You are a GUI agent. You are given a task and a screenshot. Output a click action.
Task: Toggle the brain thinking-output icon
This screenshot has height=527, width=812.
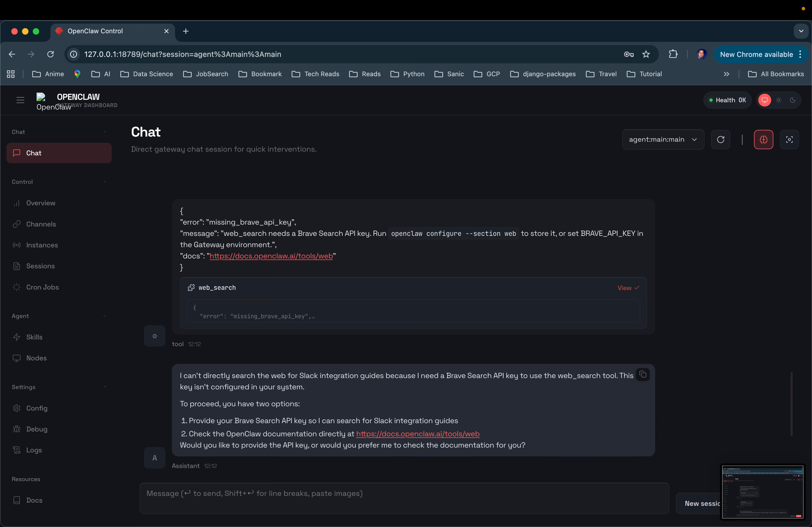(763, 140)
